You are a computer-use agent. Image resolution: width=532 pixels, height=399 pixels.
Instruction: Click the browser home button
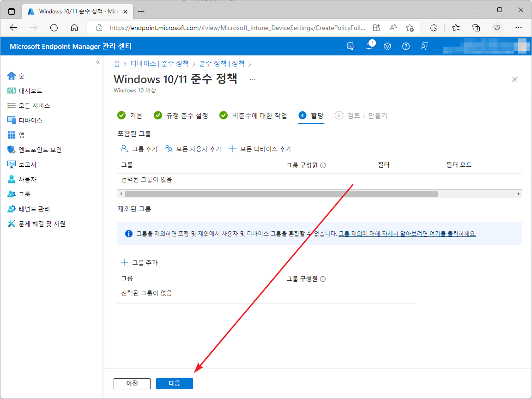coord(74,28)
